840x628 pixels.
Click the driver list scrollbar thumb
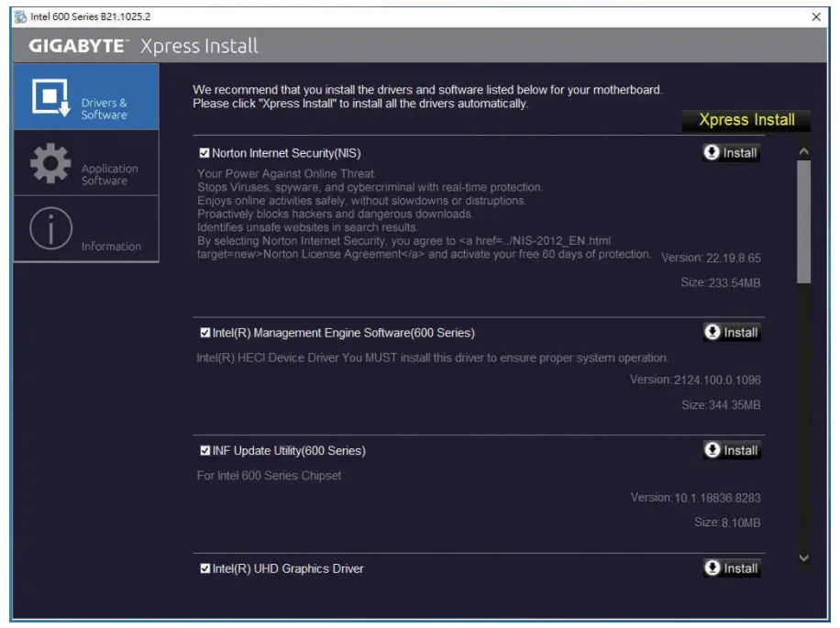pyautogui.click(x=803, y=221)
